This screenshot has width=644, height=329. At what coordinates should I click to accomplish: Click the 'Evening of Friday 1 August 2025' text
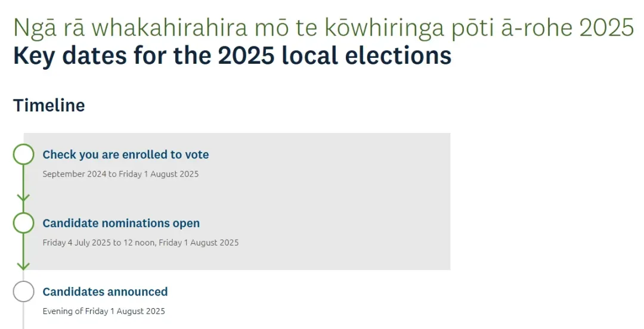click(104, 311)
